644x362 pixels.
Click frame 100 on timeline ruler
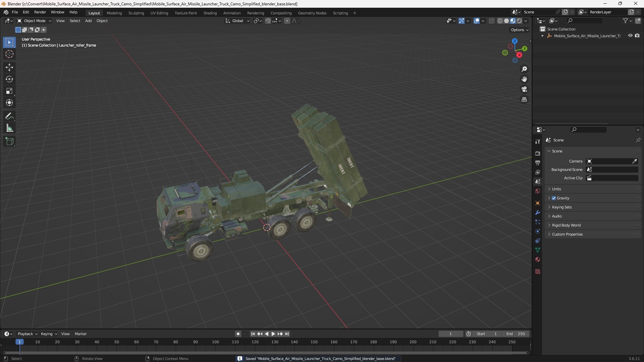point(215,342)
